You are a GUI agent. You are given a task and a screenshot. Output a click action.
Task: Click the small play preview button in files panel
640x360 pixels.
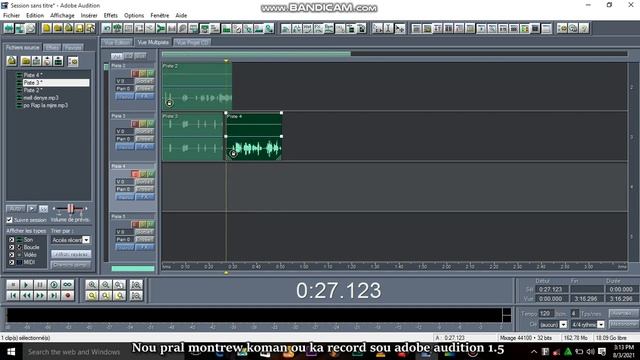(31, 209)
